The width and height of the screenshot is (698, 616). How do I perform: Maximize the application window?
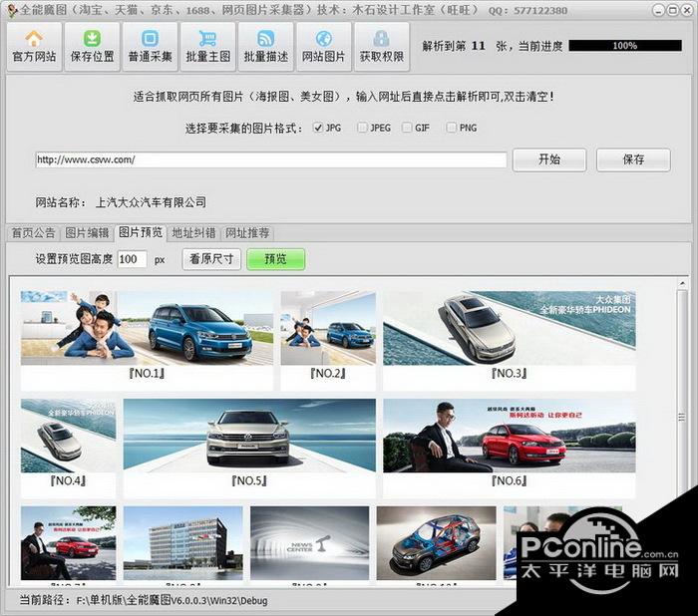tap(673, 10)
